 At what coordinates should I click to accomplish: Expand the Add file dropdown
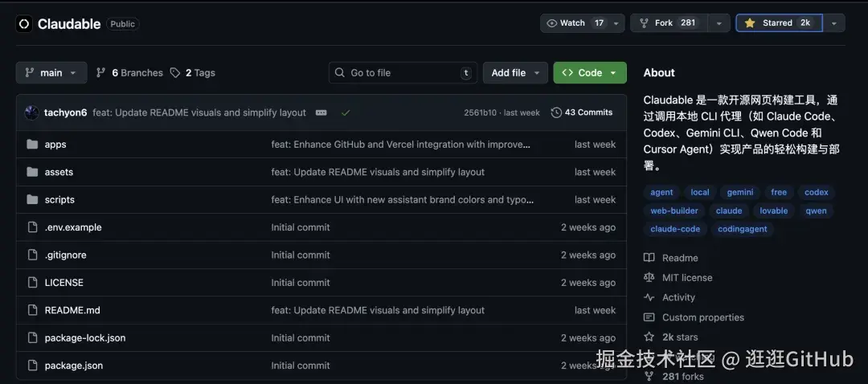tap(515, 72)
